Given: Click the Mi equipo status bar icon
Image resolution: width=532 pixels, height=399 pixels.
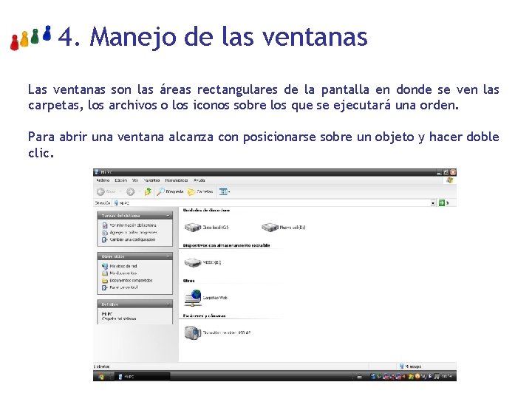Looking at the screenshot, I should 402,366.
